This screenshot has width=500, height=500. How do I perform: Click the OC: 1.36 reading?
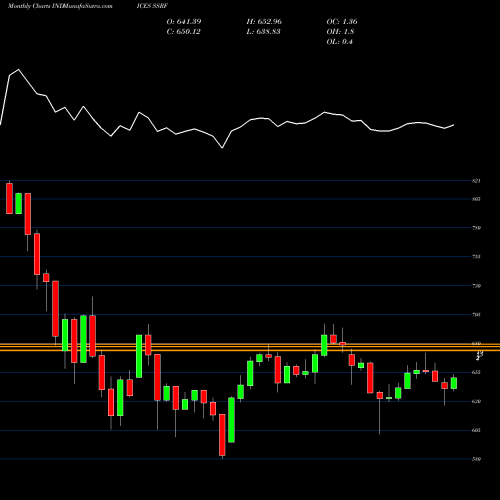tap(342, 22)
